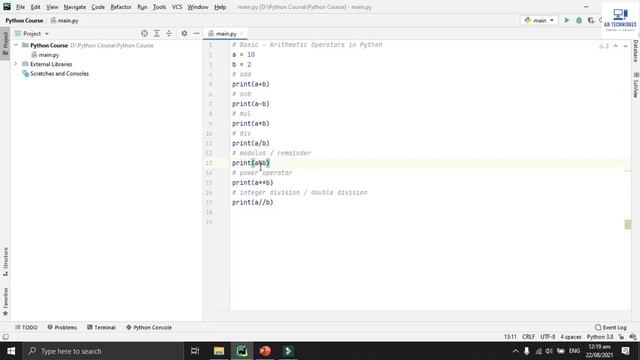
Task: Go to previous highlighted error arrow
Action: click(x=616, y=46)
